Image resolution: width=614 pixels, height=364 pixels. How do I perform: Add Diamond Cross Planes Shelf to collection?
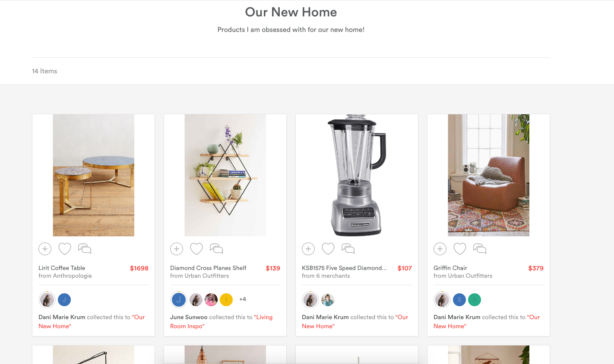(177, 249)
